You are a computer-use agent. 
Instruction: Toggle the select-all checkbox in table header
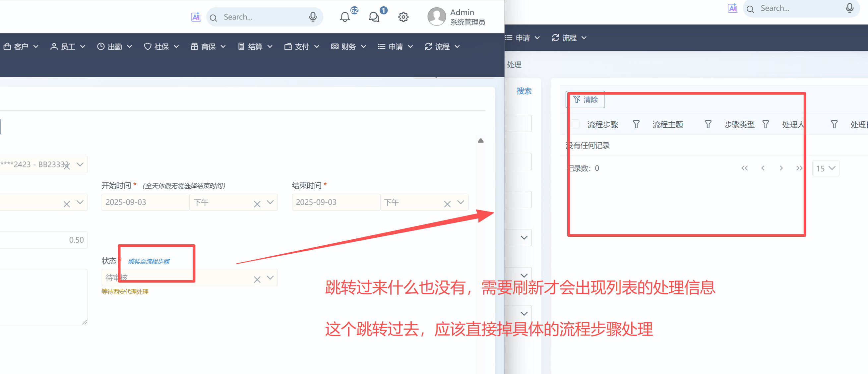pos(575,124)
